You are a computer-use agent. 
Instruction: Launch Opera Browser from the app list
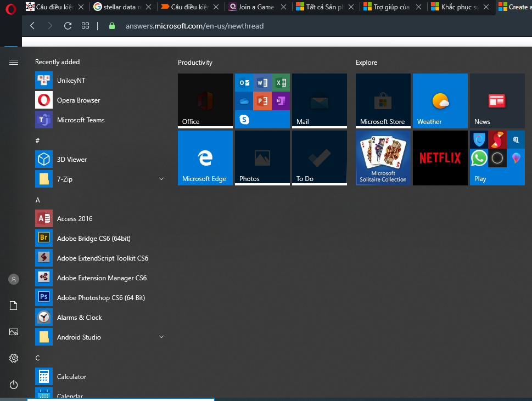pos(100,100)
